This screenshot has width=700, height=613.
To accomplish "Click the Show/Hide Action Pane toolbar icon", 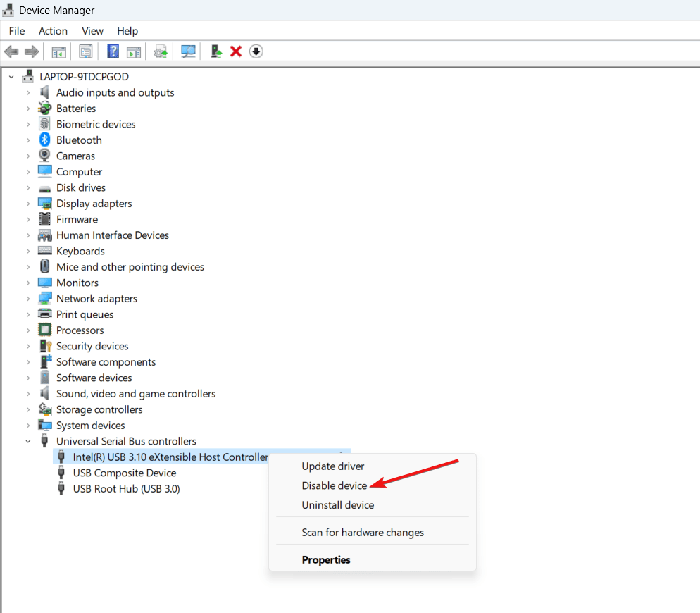I will coord(134,52).
